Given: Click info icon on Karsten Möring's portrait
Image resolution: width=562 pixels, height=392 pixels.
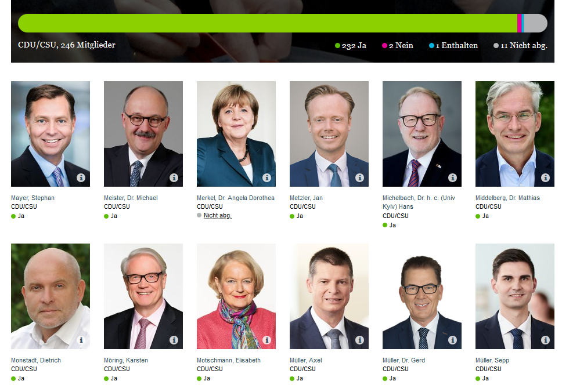Looking at the screenshot, I should click(174, 340).
